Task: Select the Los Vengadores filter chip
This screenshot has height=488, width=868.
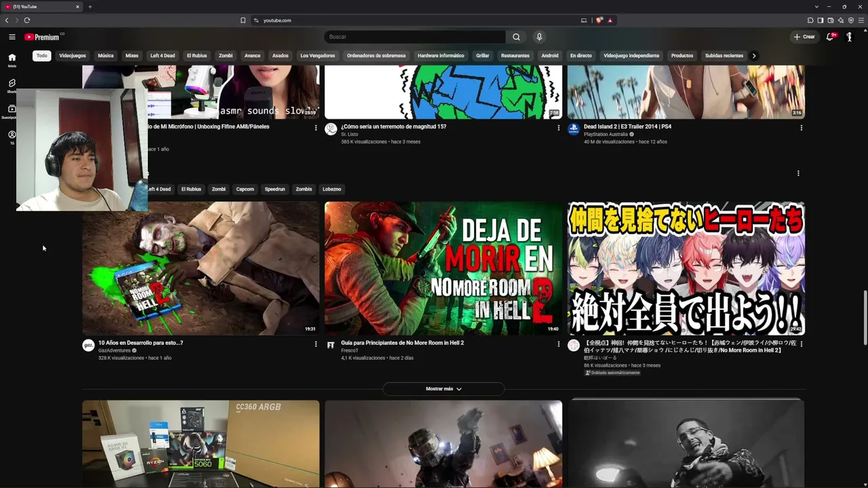Action: tap(317, 56)
